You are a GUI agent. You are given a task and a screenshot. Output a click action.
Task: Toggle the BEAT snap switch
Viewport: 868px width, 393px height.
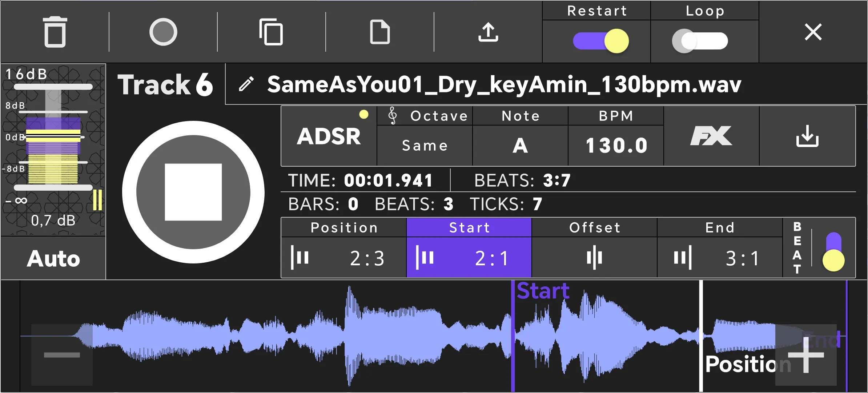click(833, 252)
